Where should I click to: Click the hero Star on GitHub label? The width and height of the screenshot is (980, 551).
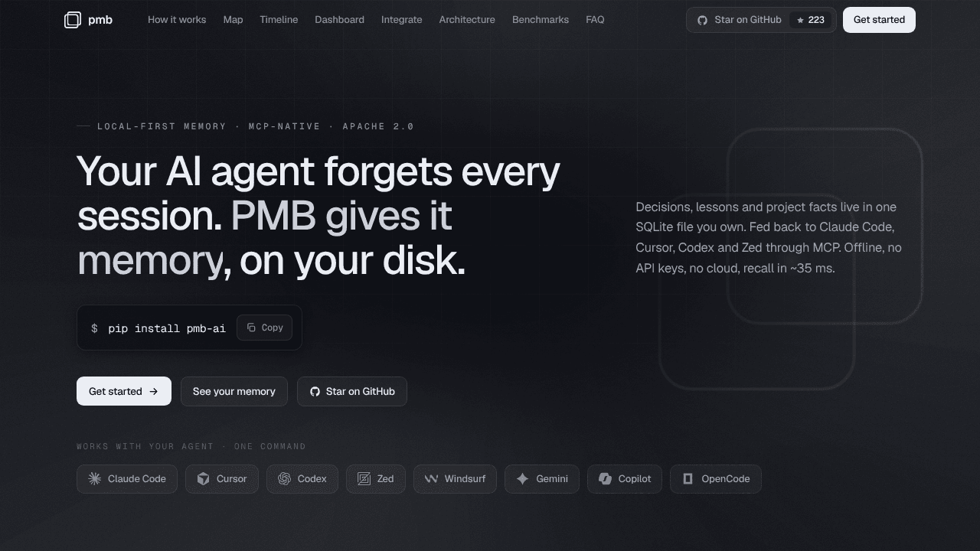[x=361, y=392]
